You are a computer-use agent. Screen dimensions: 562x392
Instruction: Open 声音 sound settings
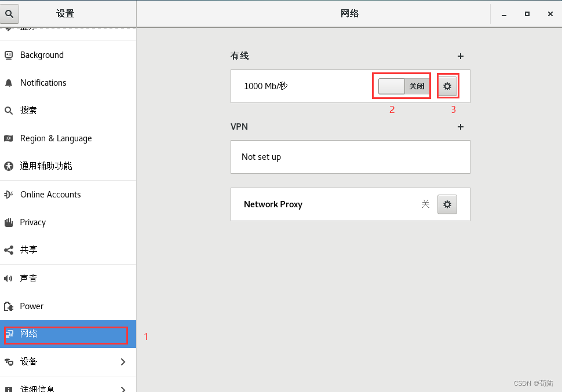click(x=68, y=279)
